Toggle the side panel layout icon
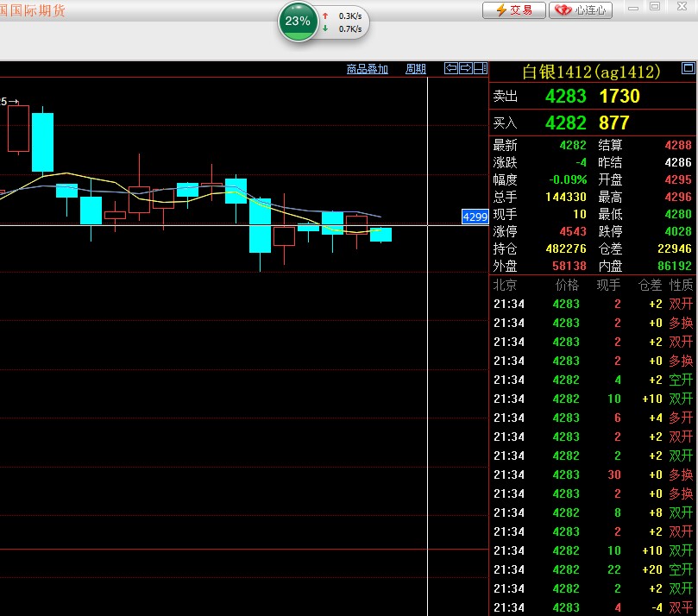The width and height of the screenshot is (698, 616). point(480,69)
